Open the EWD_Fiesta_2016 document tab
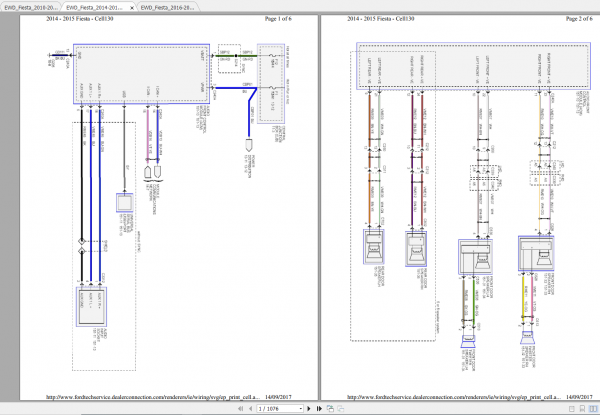The width and height of the screenshot is (600, 415). click(x=168, y=7)
